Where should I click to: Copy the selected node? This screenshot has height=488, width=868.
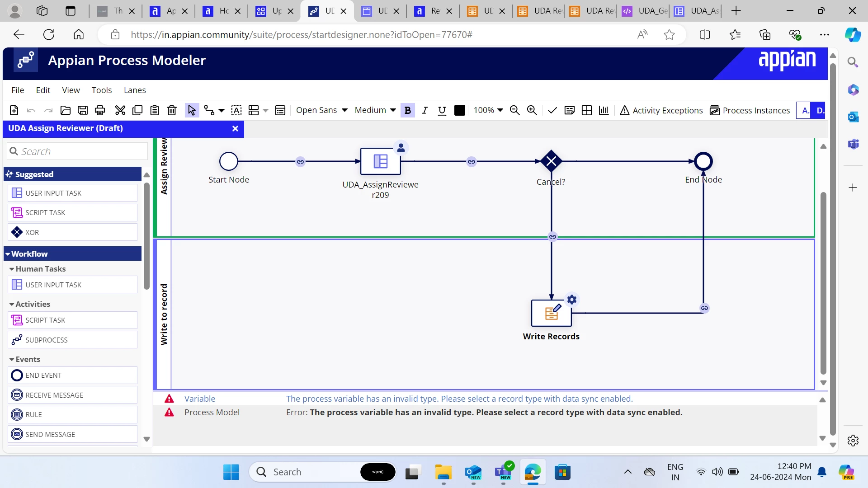click(137, 110)
